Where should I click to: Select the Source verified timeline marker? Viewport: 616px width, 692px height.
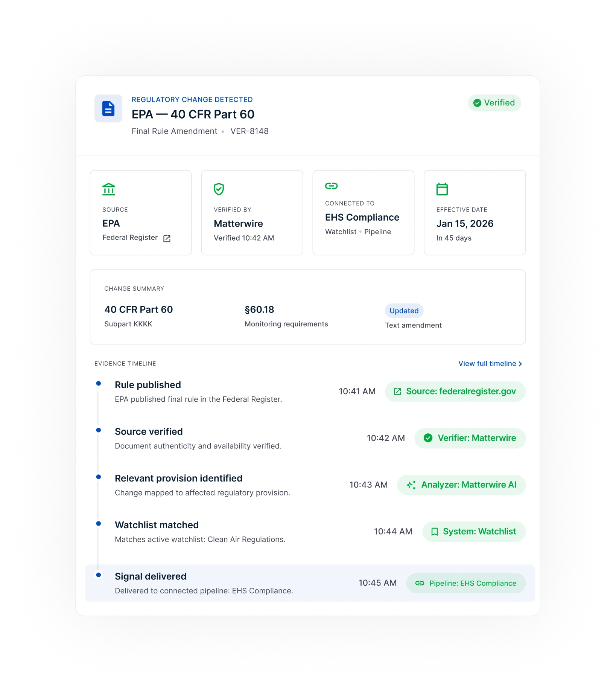point(99,430)
